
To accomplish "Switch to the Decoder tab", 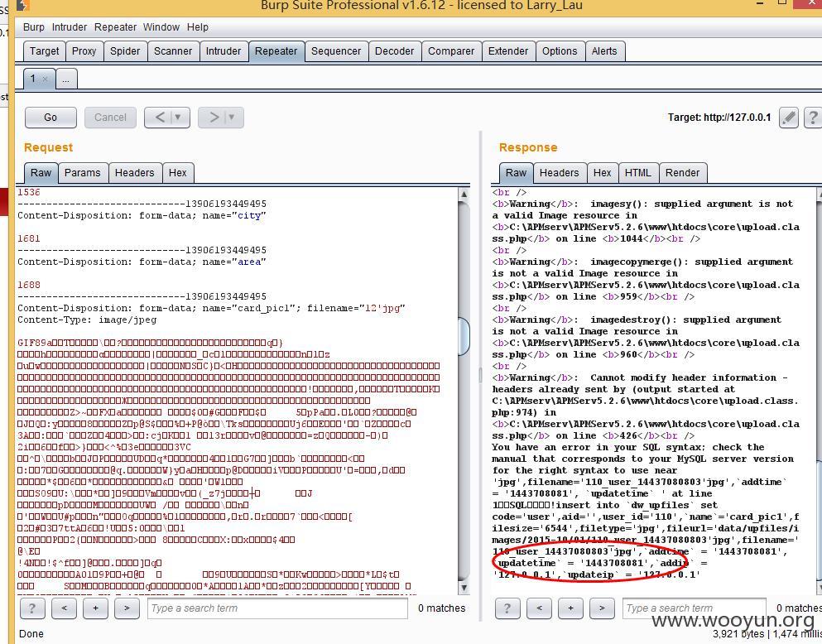I will (394, 51).
